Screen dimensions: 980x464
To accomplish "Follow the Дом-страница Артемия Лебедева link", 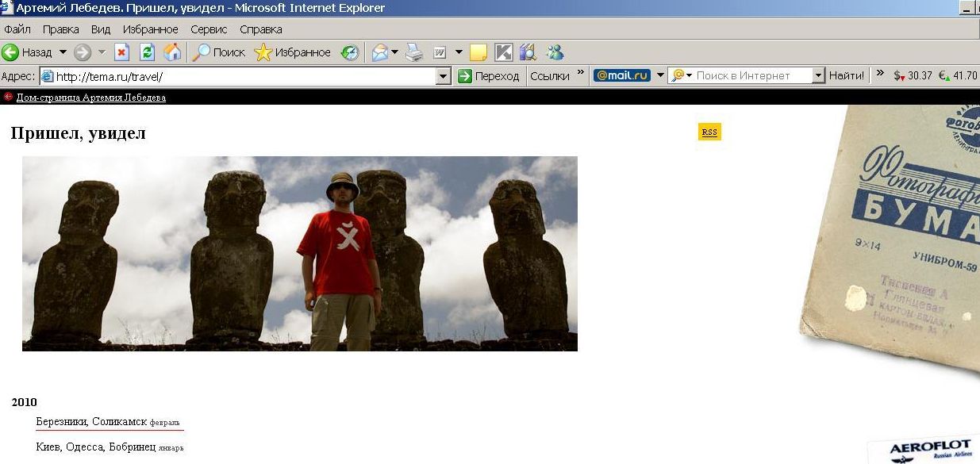I will 90,98.
